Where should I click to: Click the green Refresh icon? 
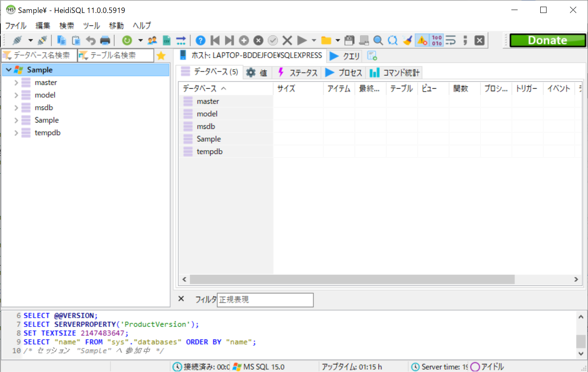coord(127,40)
